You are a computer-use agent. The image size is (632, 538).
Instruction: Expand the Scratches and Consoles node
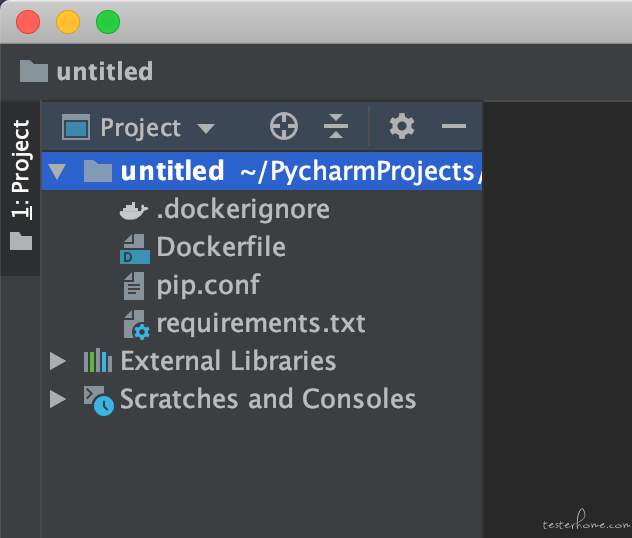58,399
